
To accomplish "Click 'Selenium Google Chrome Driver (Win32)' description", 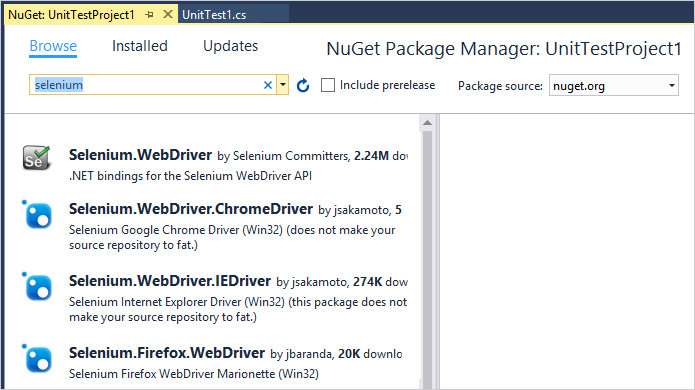I will (x=232, y=238).
